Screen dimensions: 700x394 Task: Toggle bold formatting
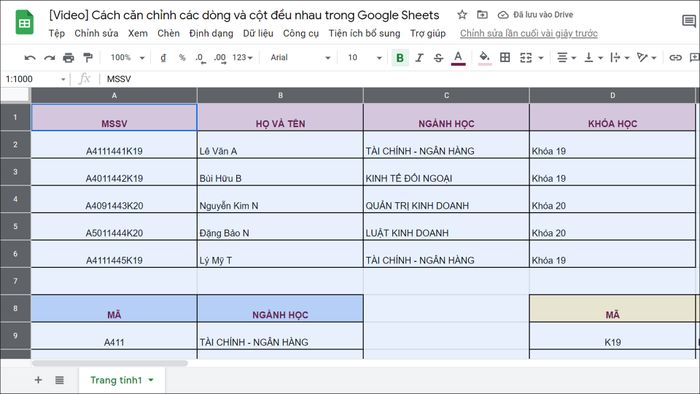click(400, 58)
